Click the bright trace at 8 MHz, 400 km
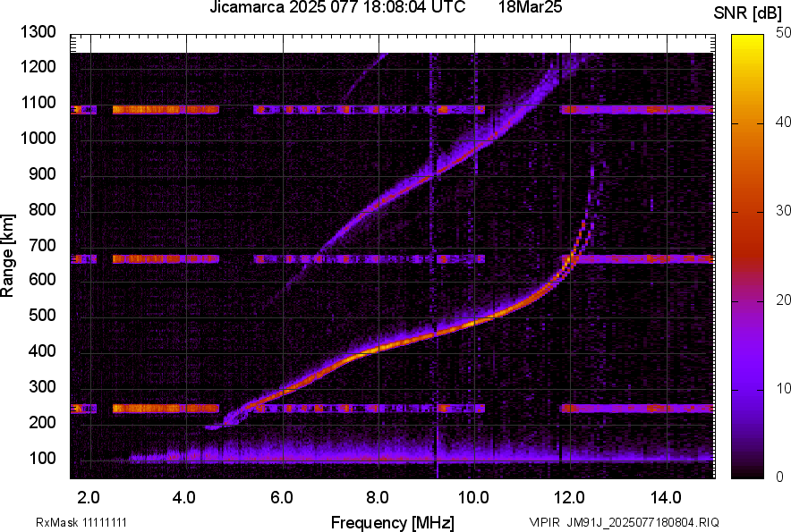Screen dimensions: 791x532 coord(378,349)
